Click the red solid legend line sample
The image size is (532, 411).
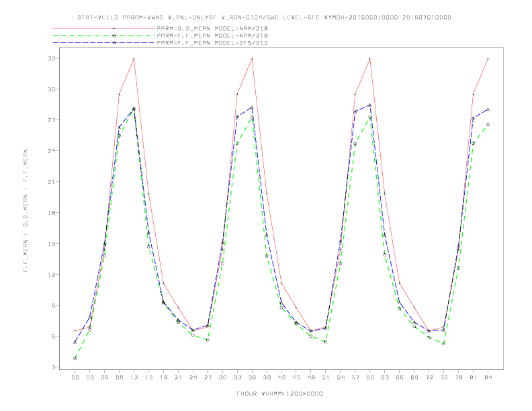tap(104, 28)
